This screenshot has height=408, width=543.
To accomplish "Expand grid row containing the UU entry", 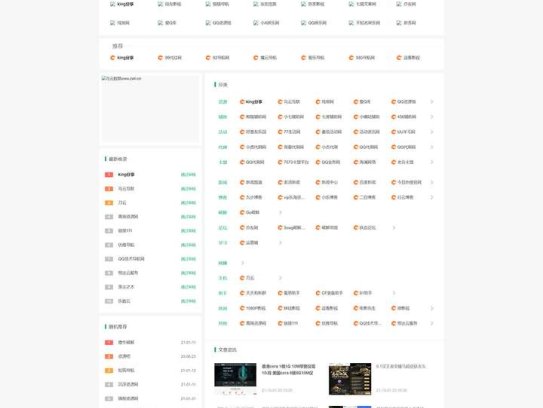I will pos(431,132).
